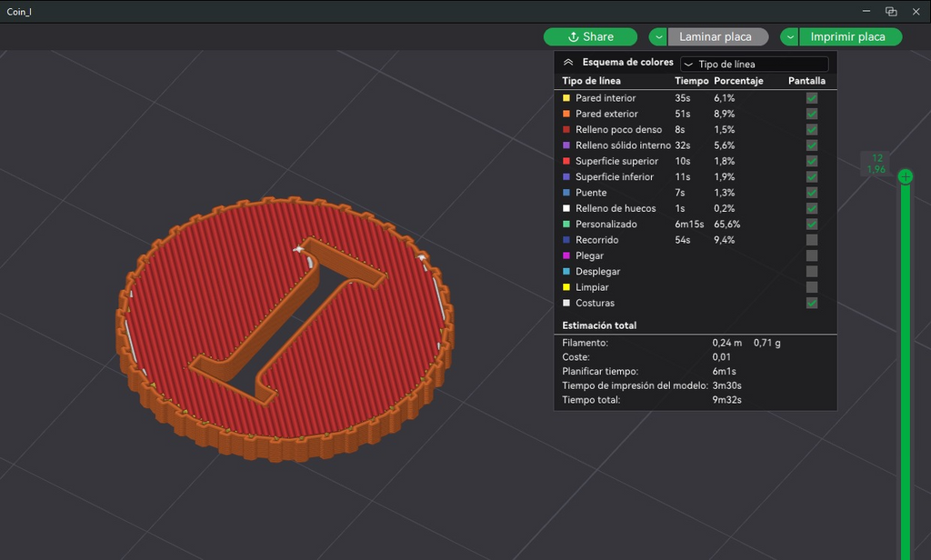Click the 6m15s Personalizado time value
931x560 pixels.
pos(689,224)
